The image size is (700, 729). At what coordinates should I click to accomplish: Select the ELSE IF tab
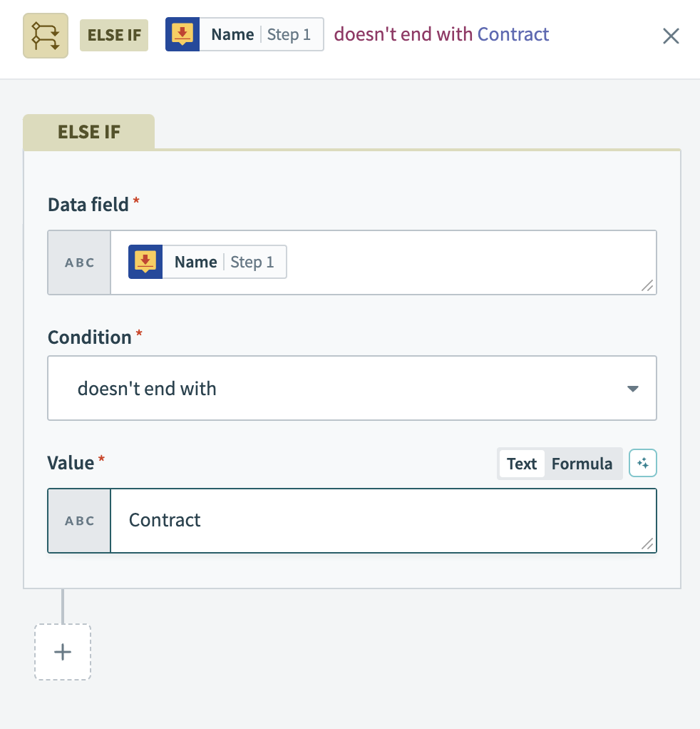point(88,131)
